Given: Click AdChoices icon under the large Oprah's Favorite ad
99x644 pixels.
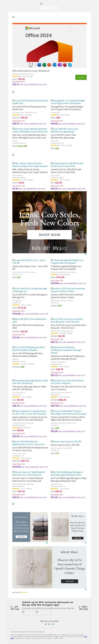Looking at the screenshot, I should (86, 589).
